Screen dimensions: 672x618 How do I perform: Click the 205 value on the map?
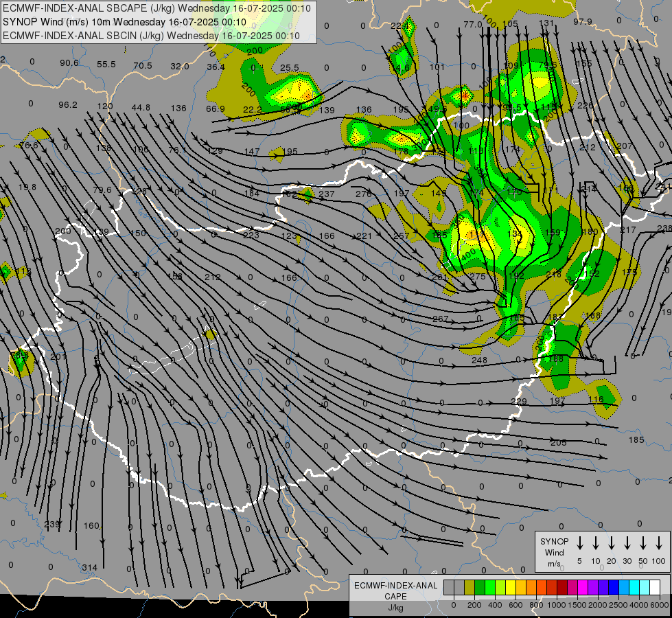pos(559,443)
